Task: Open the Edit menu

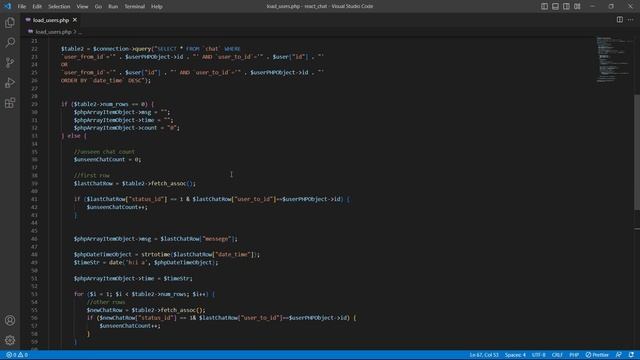Action: pos(37,7)
